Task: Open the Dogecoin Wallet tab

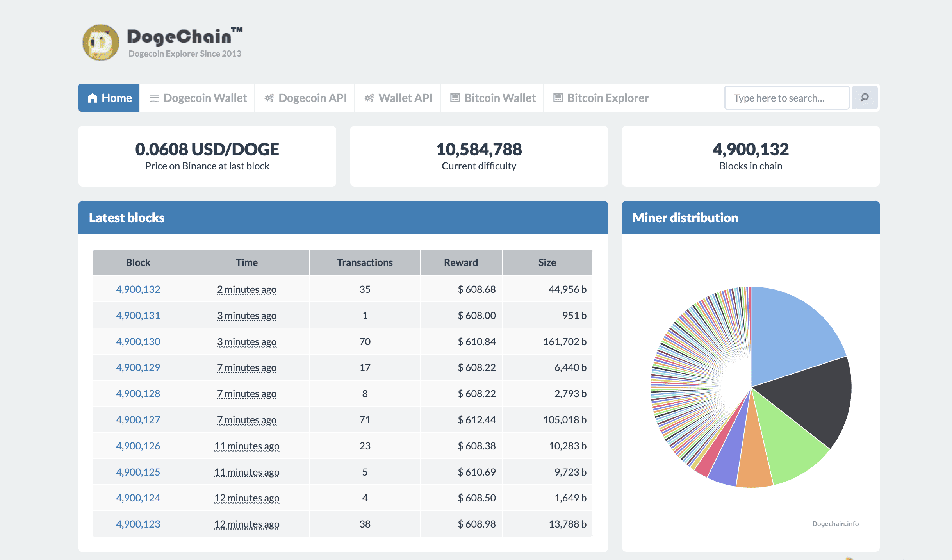Action: click(205, 98)
